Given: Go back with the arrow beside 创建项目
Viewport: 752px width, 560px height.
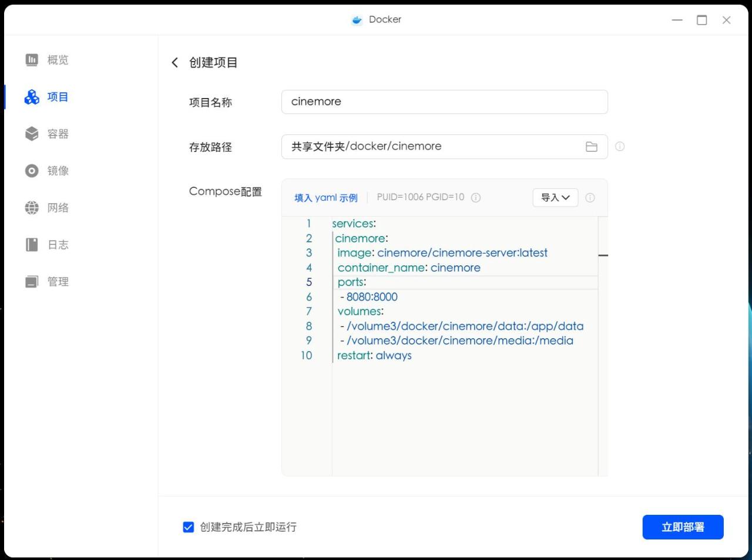Looking at the screenshot, I should coord(174,63).
